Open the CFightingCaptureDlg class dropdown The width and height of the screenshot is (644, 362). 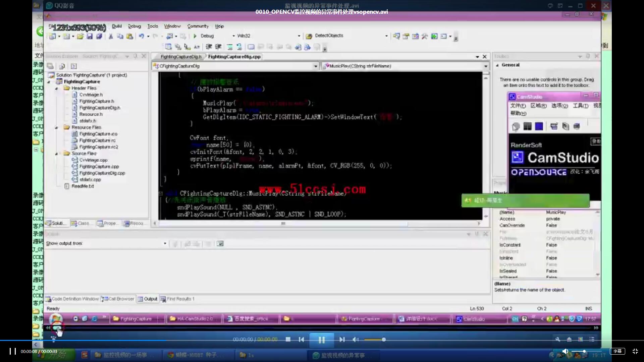point(316,66)
